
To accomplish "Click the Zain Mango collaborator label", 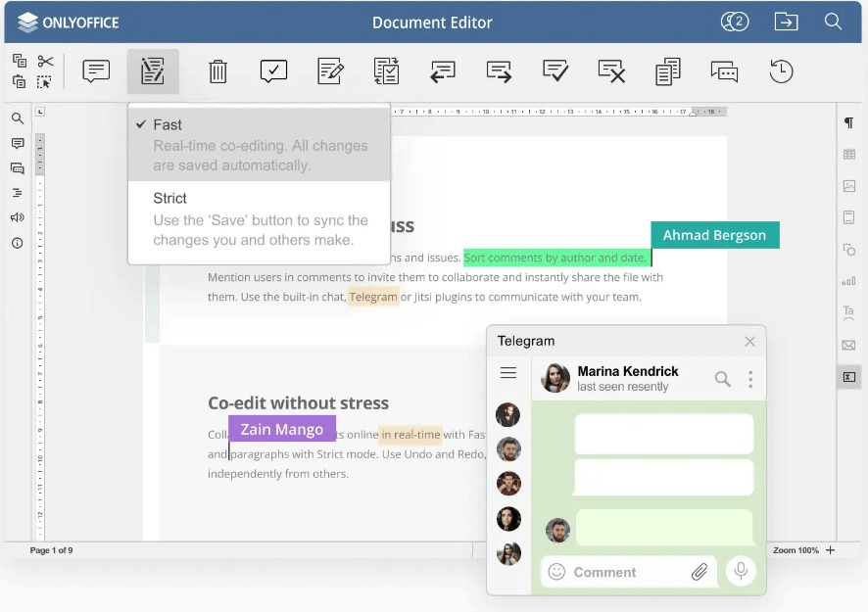I will coord(282,429).
